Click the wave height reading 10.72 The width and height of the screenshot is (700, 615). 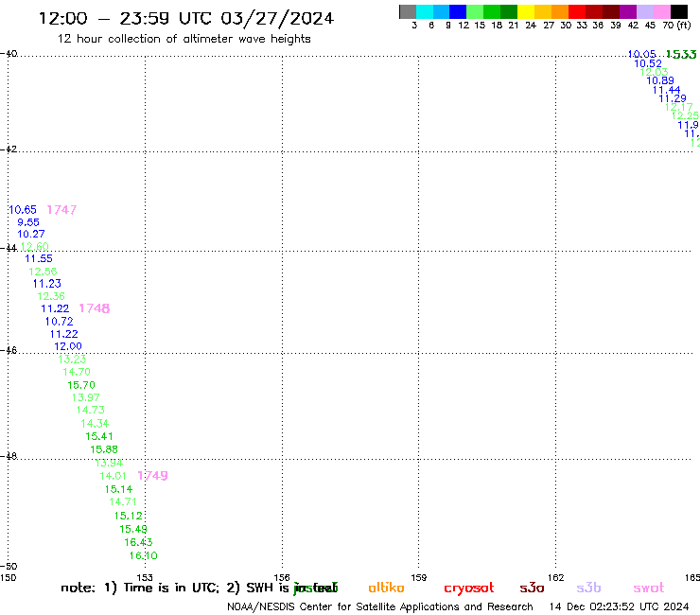click(x=59, y=322)
